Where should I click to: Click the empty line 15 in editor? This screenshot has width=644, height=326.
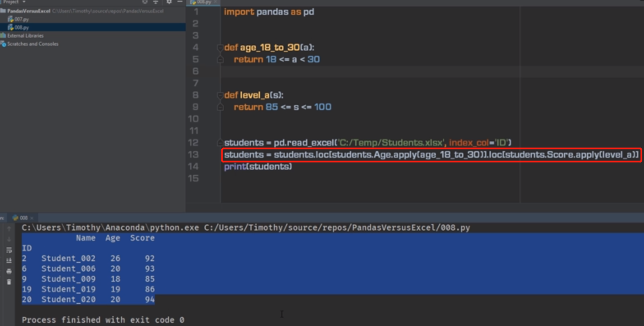pyautogui.click(x=370, y=179)
